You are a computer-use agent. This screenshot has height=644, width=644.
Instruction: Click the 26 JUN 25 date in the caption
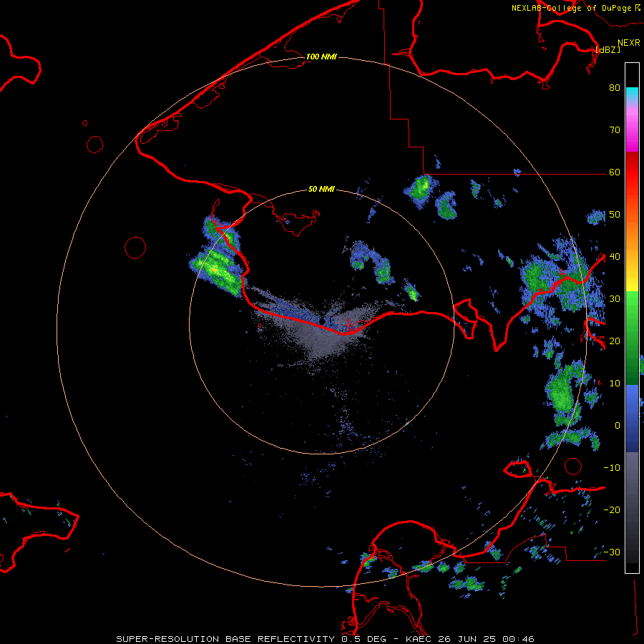[x=467, y=639]
